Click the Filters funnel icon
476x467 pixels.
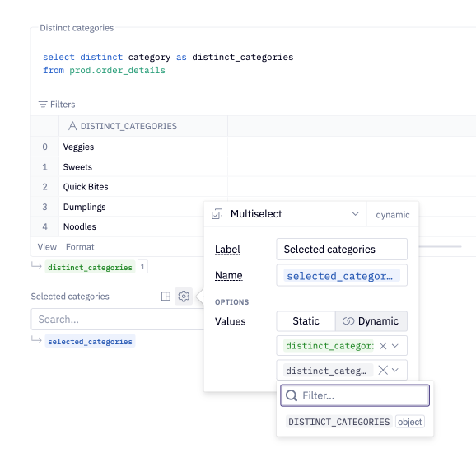click(x=43, y=105)
